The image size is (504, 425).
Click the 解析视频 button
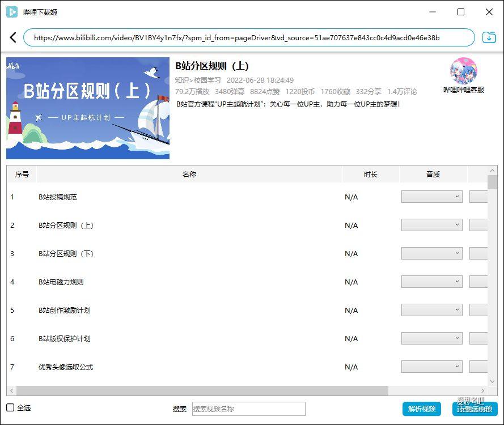tap(421, 409)
